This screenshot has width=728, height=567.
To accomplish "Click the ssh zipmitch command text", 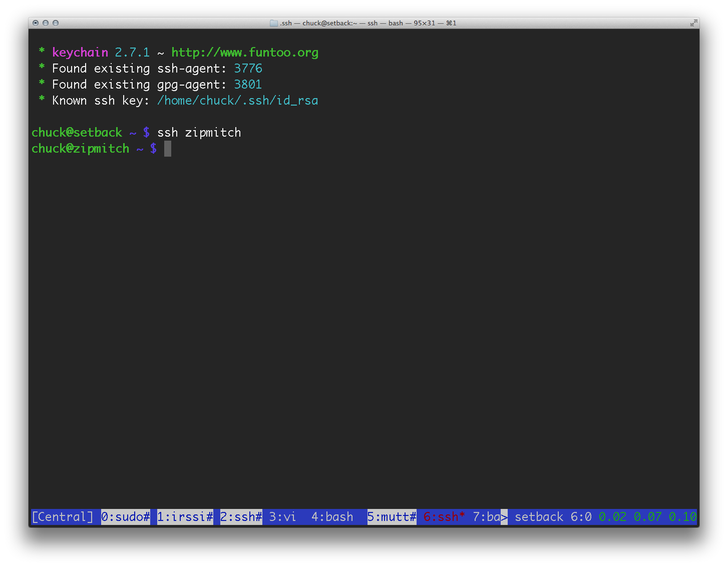I will pos(199,133).
